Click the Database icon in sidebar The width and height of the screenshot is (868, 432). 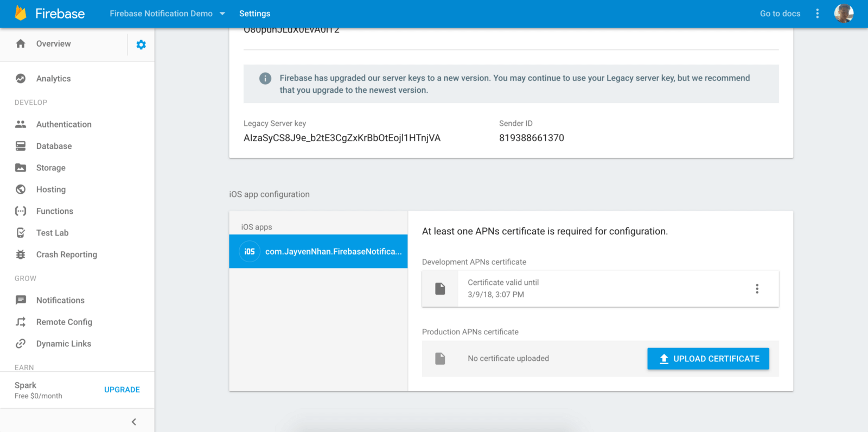21,146
